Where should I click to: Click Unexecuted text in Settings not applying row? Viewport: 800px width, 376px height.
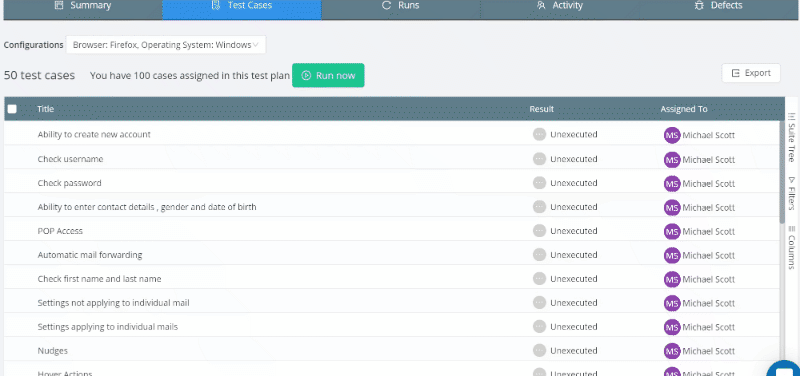pos(573,303)
